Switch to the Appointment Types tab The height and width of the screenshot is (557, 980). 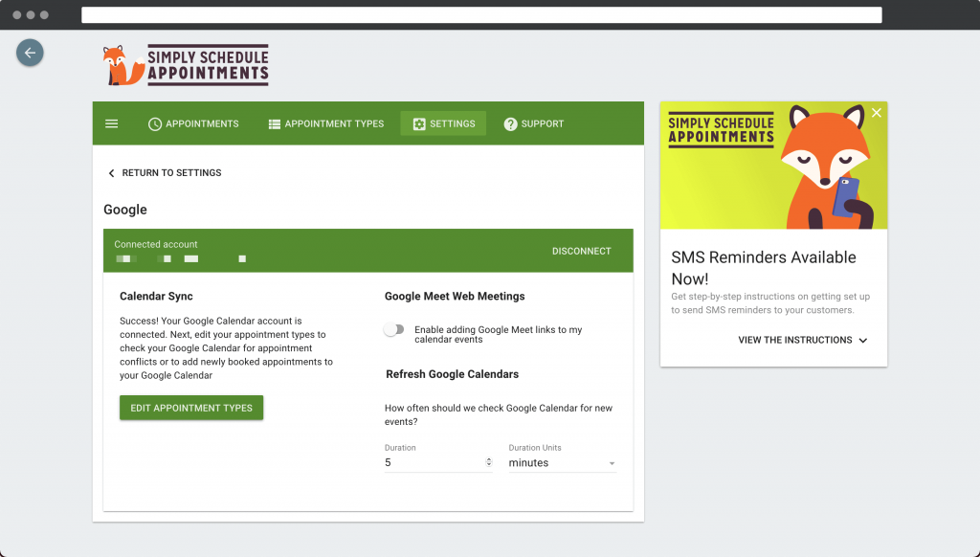pos(326,123)
